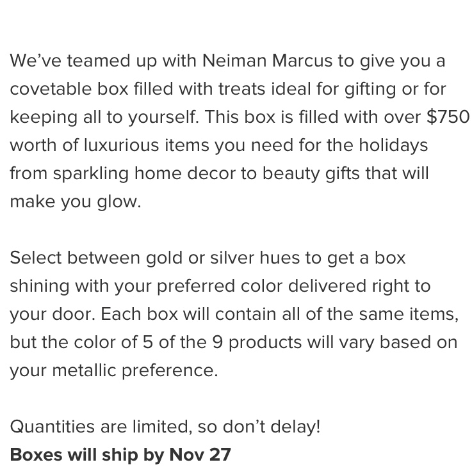
Task: Click the words "your door."
Action: [x=53, y=314]
